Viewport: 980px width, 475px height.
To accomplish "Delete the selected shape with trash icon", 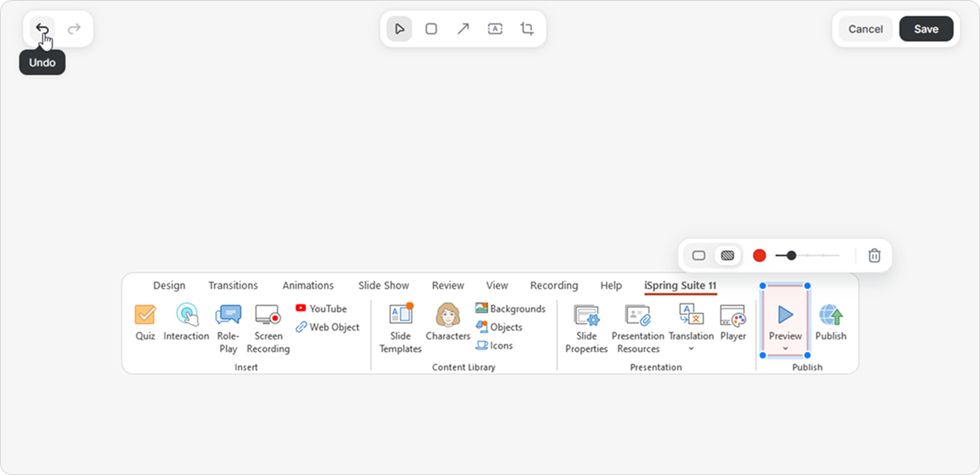I will pyautogui.click(x=875, y=255).
